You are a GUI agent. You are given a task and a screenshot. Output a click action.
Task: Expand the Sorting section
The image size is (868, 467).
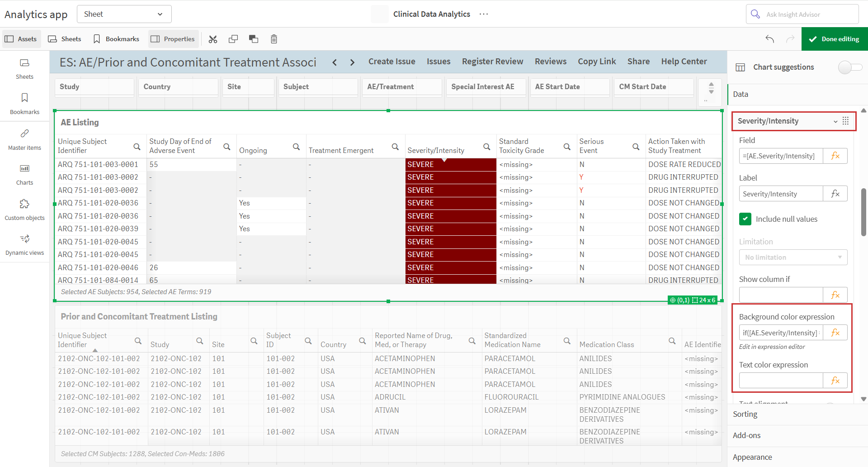[797, 414]
